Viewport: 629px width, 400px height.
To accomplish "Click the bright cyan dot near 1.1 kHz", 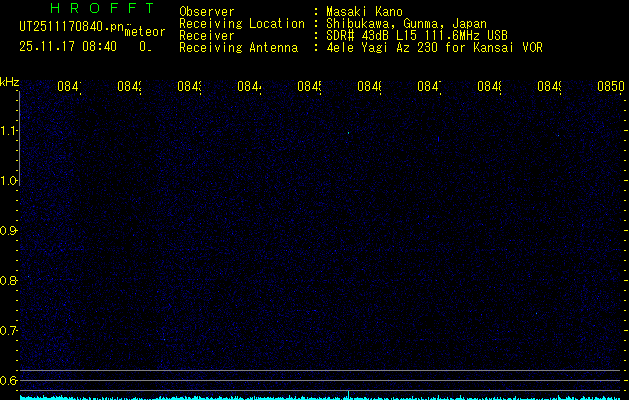I will click(348, 132).
